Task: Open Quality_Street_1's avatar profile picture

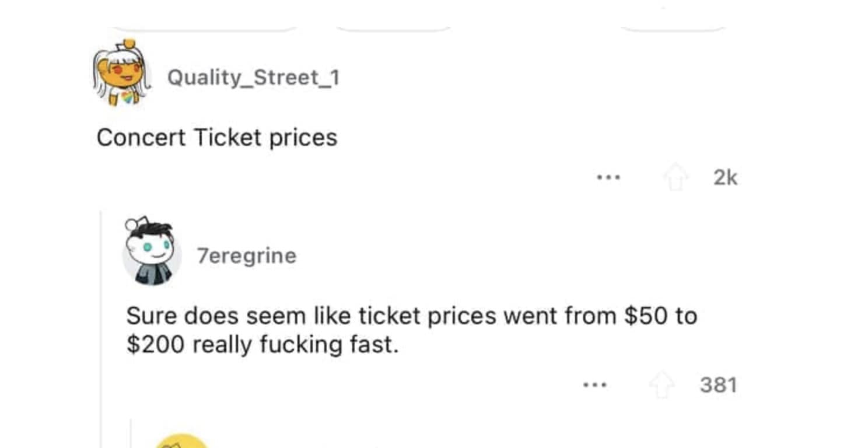Action: pyautogui.click(x=121, y=73)
